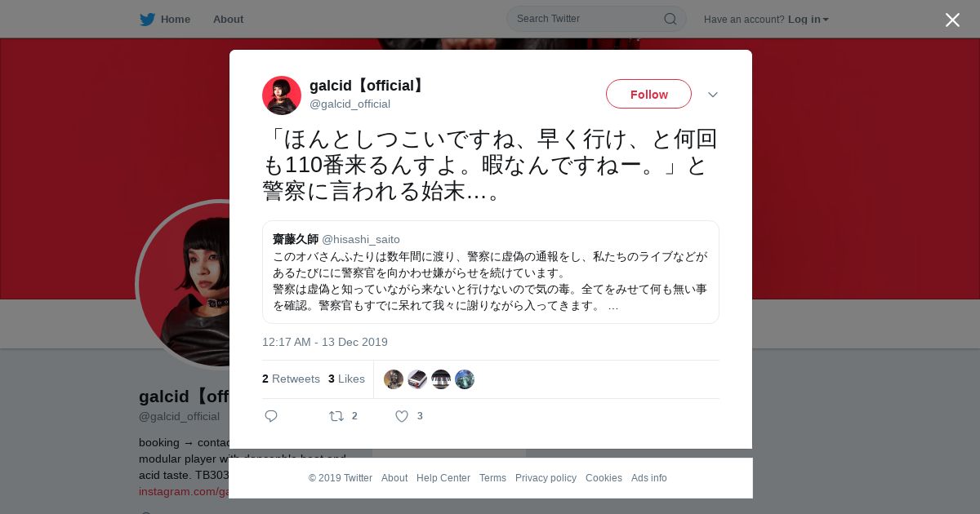The width and height of the screenshot is (980, 514).
Task: Open the tweet timestamp 13 Dec 2019
Action: pyautogui.click(x=325, y=342)
